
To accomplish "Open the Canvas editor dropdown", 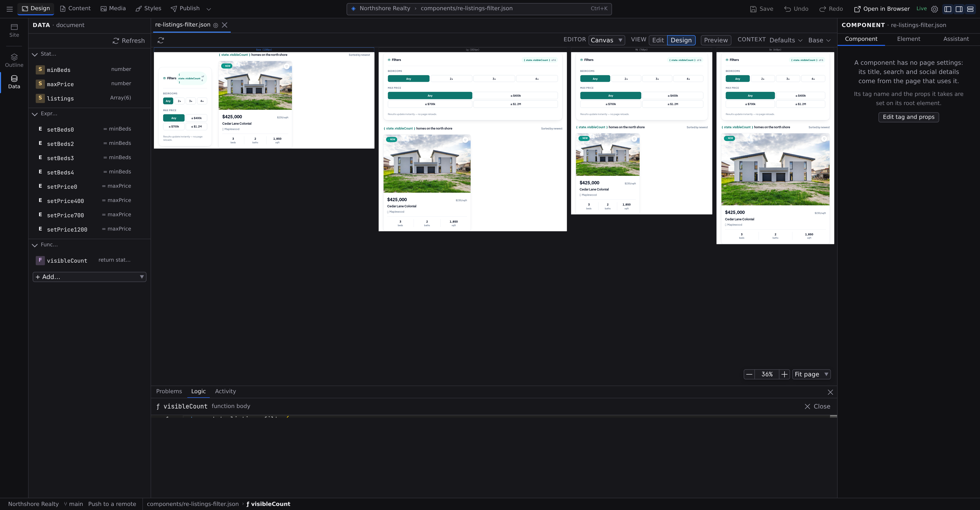I will click(x=606, y=40).
